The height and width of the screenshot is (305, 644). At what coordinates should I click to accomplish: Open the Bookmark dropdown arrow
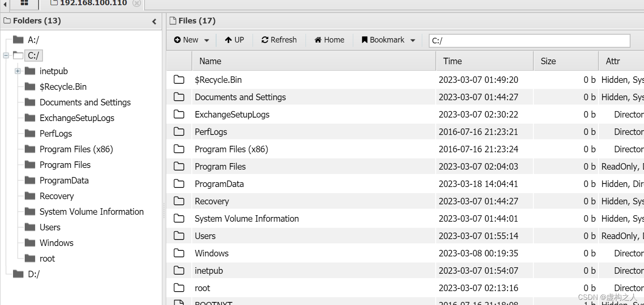(x=413, y=40)
